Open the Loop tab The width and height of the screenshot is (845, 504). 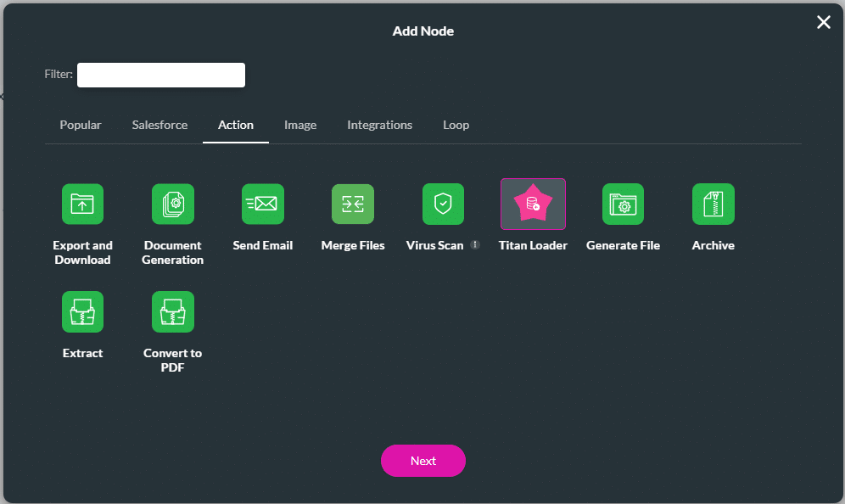tap(456, 125)
